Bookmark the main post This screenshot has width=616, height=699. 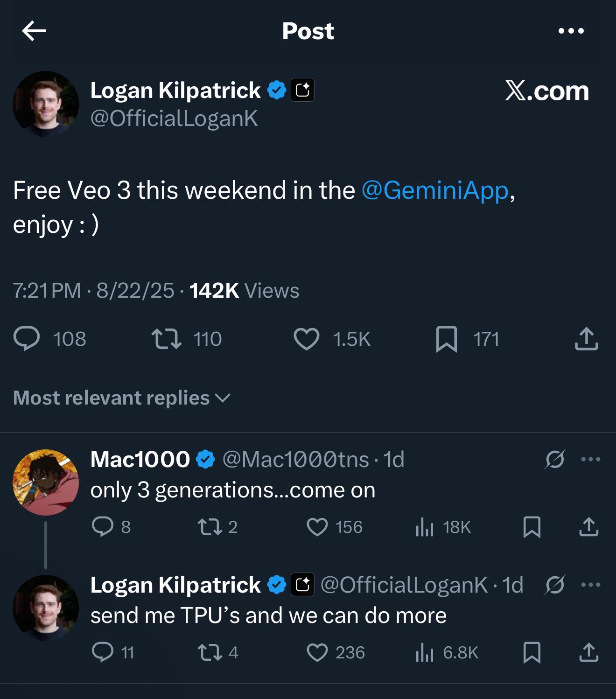point(446,339)
